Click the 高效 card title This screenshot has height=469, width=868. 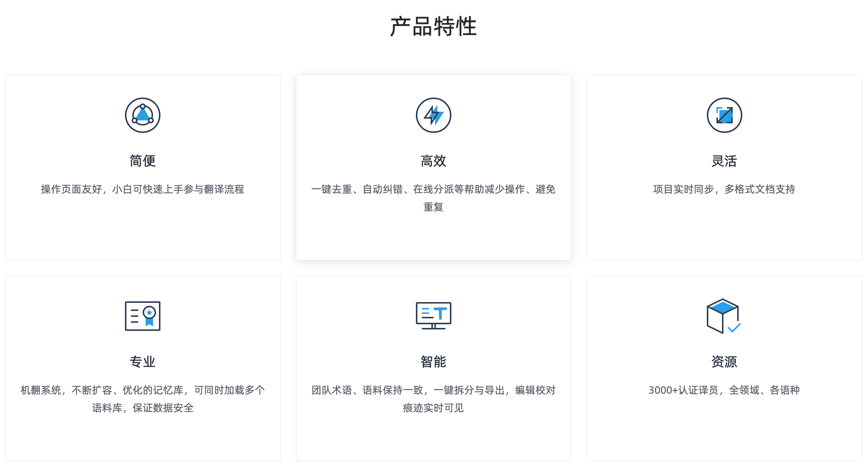click(x=434, y=161)
